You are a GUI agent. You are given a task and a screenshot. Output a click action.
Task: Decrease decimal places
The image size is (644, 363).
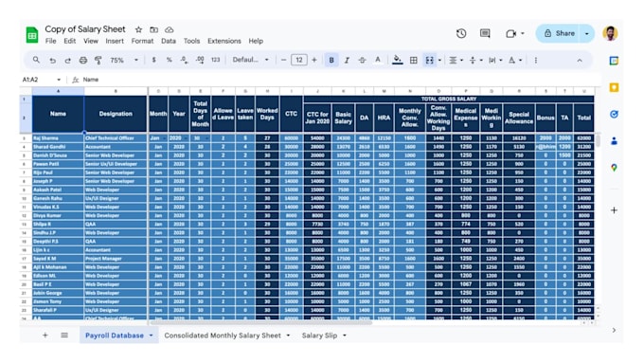(184, 60)
